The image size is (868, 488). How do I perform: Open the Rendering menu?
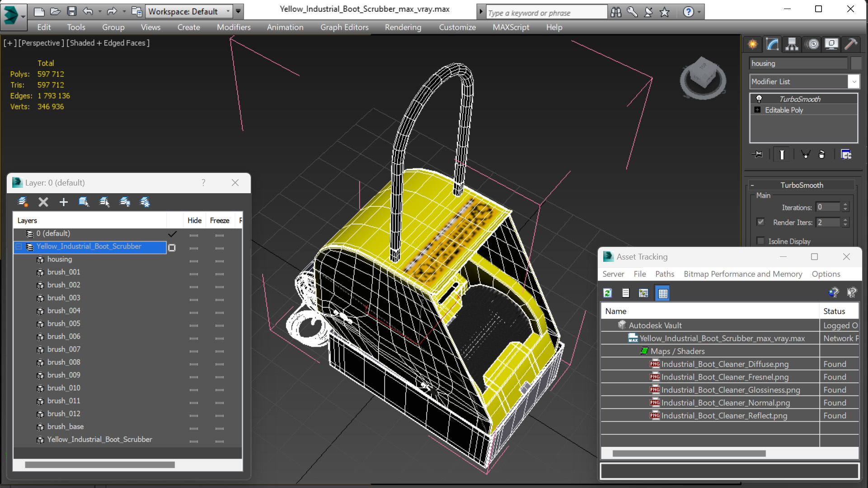pos(403,27)
